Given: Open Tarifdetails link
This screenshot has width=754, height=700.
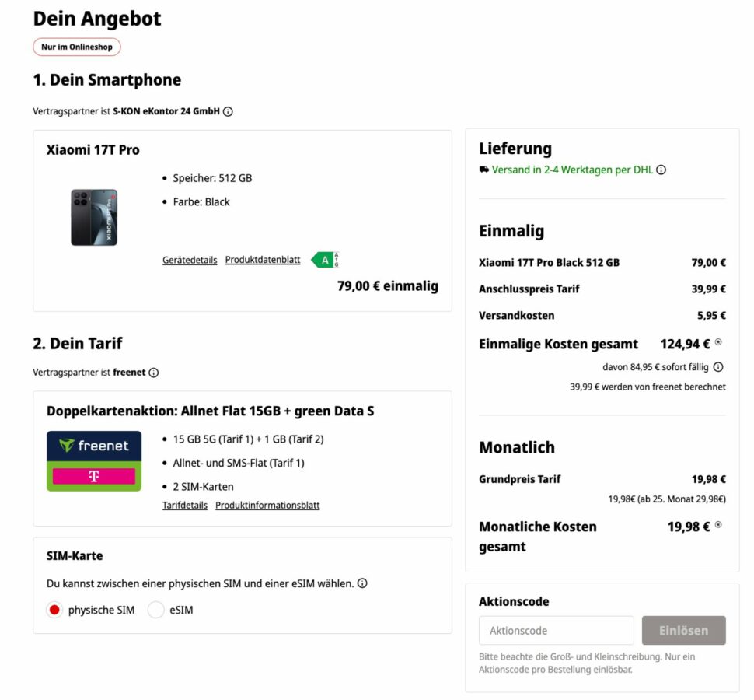Looking at the screenshot, I should point(185,506).
